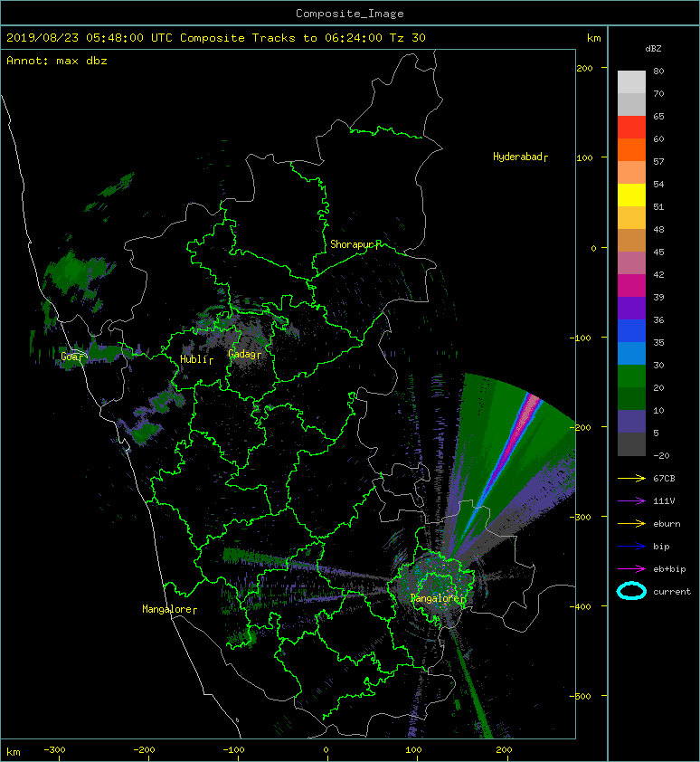Click the 200 tick on horizontal axis
This screenshot has height=762, width=700.
coord(504,750)
